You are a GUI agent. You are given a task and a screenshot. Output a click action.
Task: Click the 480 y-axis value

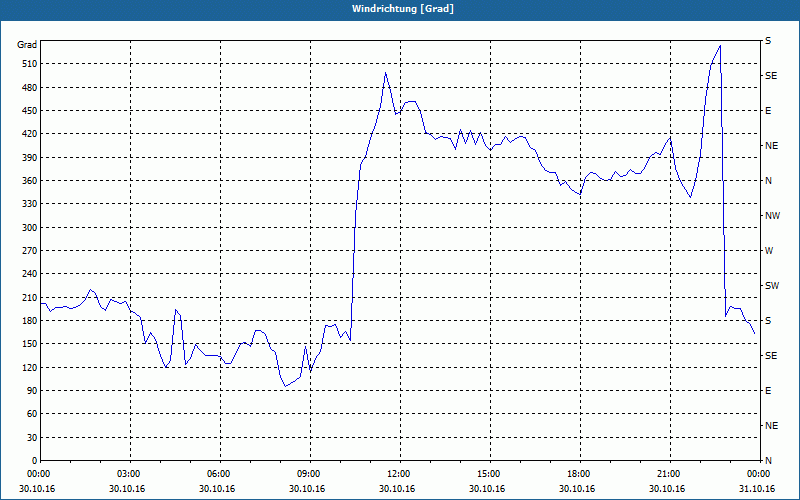(x=30, y=88)
